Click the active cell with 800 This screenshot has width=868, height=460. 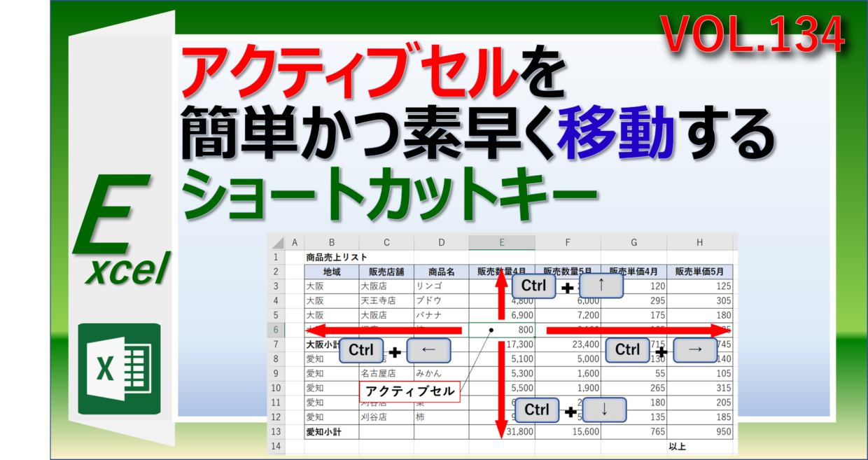coord(502,330)
